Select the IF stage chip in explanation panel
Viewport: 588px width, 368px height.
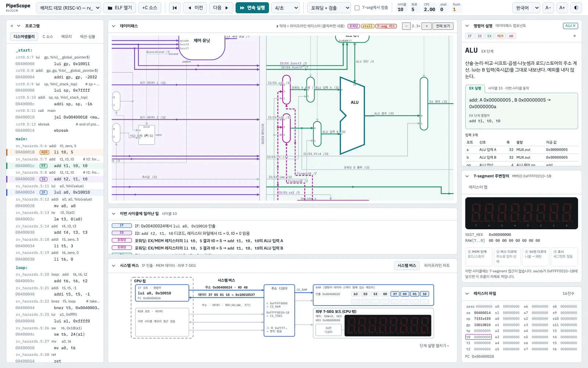470,36
